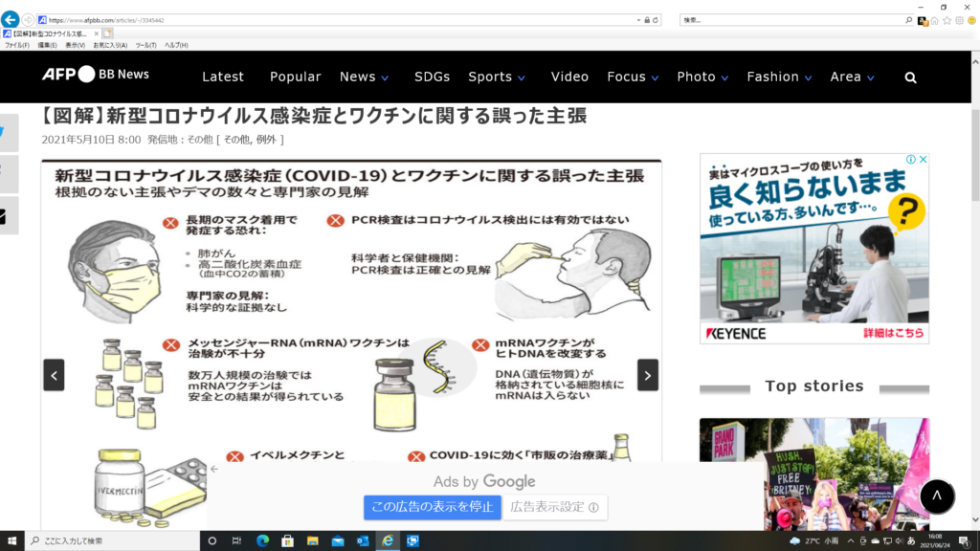Click the mail share icon on left edge
The width and height of the screenshot is (980, 551).
point(8,215)
